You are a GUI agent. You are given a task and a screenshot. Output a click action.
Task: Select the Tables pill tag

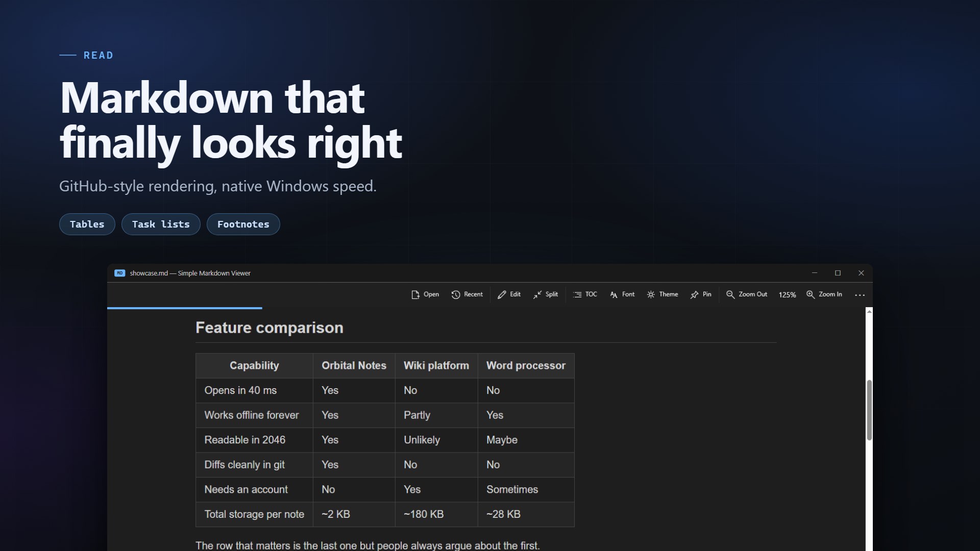click(87, 224)
